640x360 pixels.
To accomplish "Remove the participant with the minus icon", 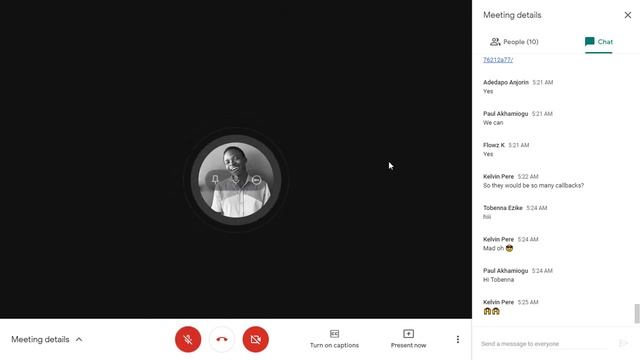I will tap(256, 180).
